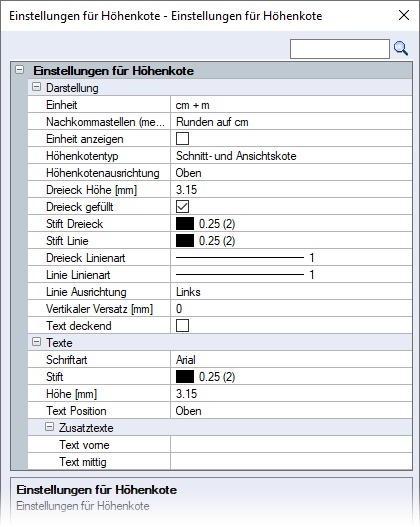
Task: Collapse the Zusatztexte subsection
Action: click(x=49, y=427)
